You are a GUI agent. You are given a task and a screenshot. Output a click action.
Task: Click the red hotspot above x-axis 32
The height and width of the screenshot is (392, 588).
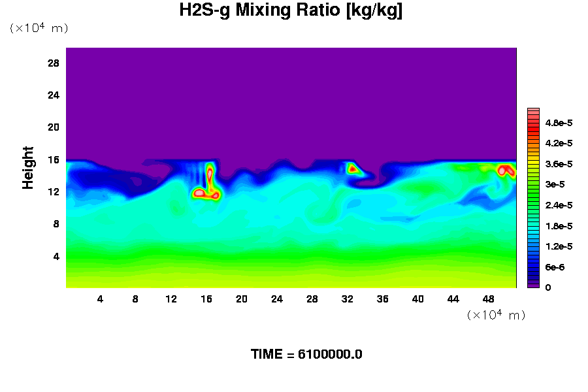coord(353,169)
